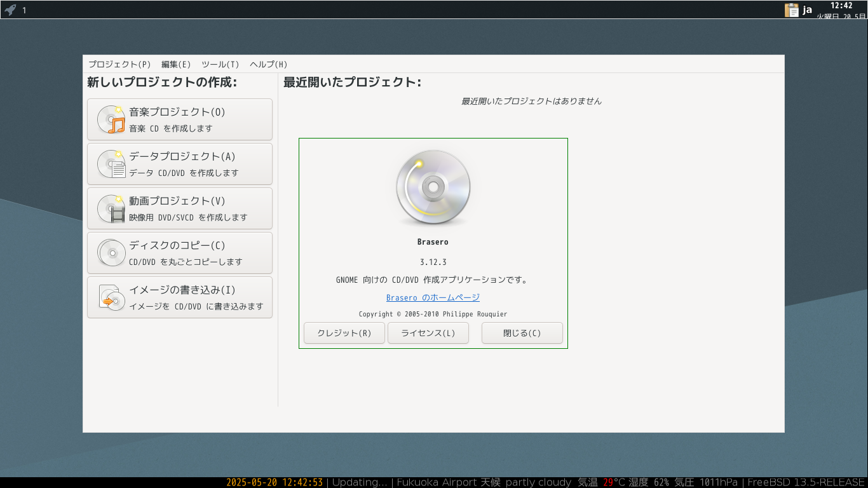Viewport: 868px width, 488px height.
Task: Click the large Brasero disc logo
Action: (433, 188)
